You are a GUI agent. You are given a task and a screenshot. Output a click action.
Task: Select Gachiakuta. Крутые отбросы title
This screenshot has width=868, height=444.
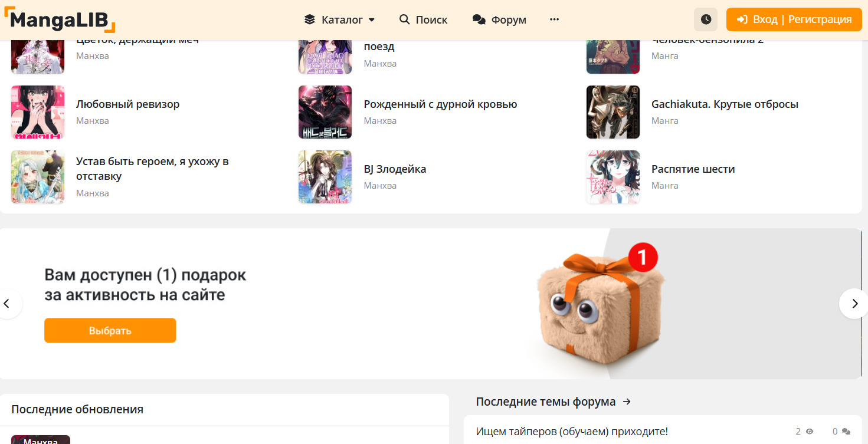pyautogui.click(x=725, y=104)
